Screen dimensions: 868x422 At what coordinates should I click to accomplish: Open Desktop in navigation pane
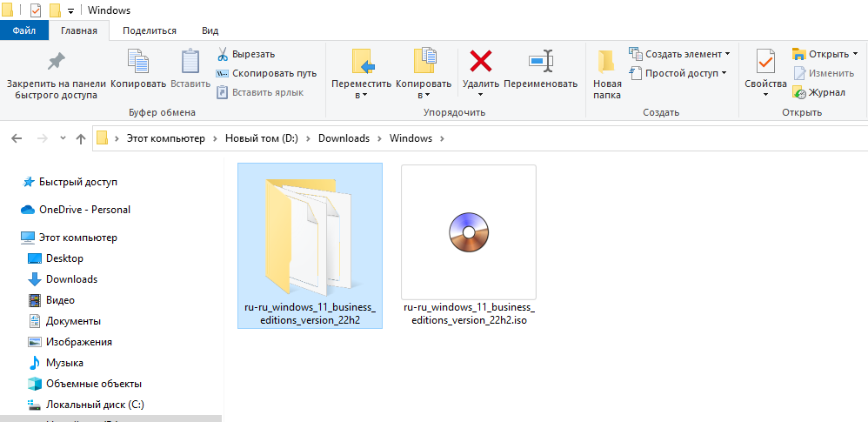pyautogui.click(x=64, y=258)
